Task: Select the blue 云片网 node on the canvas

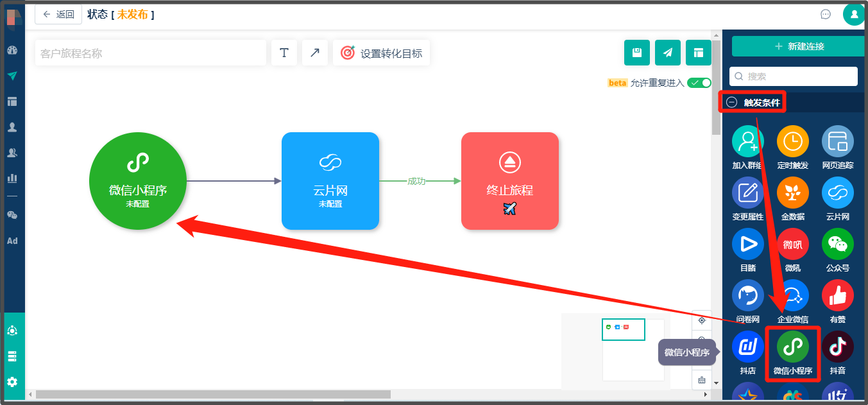Action: (330, 181)
